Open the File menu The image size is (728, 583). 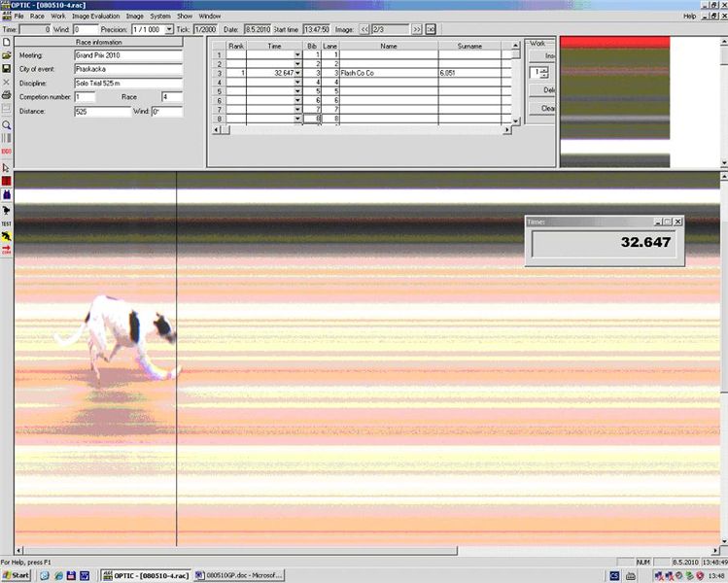click(x=18, y=16)
